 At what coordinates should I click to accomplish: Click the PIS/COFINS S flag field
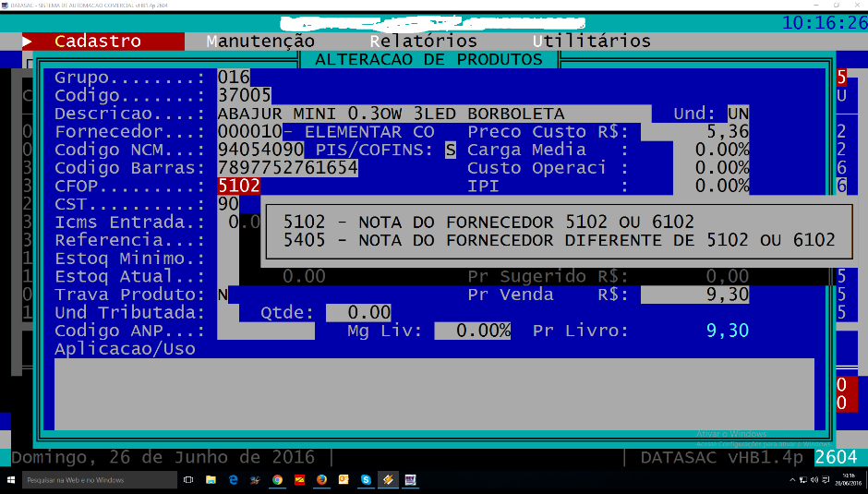click(451, 150)
